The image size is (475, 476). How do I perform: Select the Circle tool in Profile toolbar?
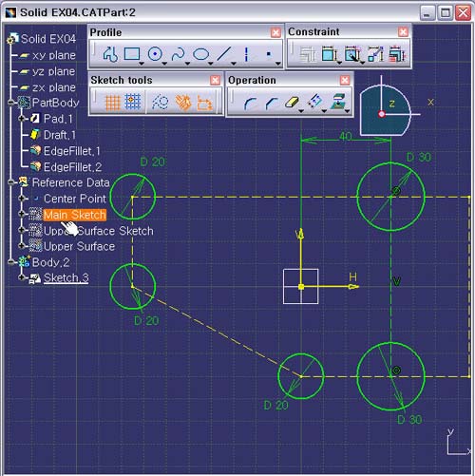155,54
